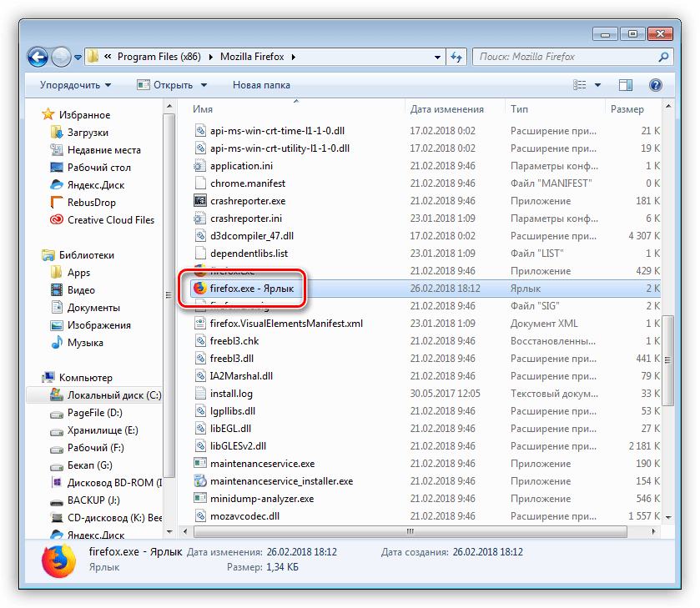Click PageFile (D:) drive icon
The image size is (700, 608).
pyautogui.click(x=57, y=414)
